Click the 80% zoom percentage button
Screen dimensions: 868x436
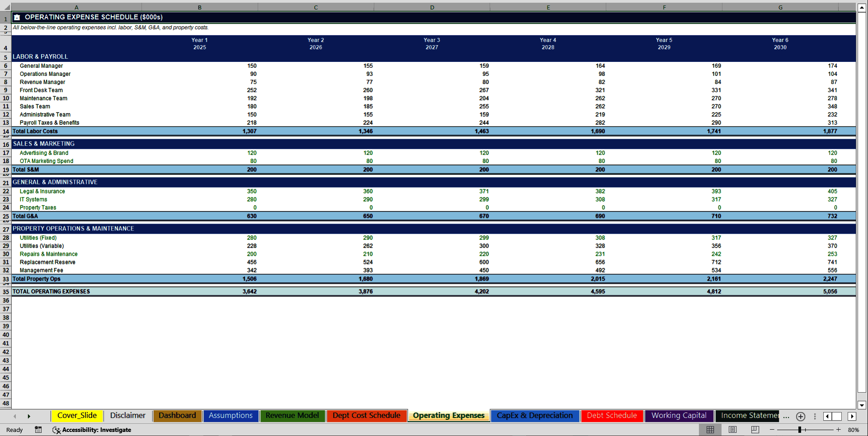point(855,430)
